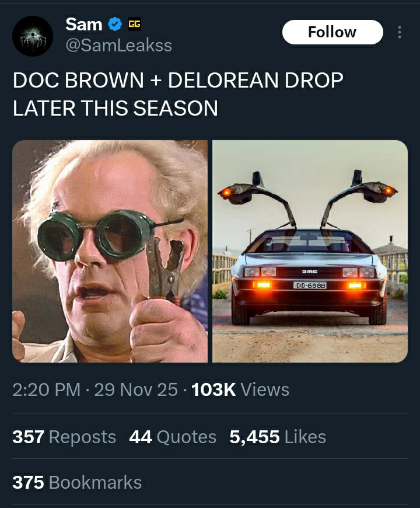Screen dimensions: 420x508
Task: Show the 5,455 Likes list
Action: tap(278, 437)
